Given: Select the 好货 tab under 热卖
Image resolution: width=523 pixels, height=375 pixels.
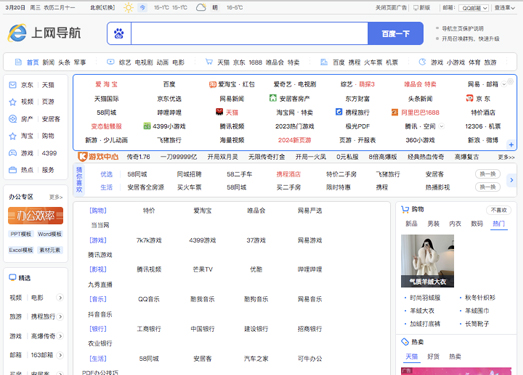Looking at the screenshot, I should click(433, 357).
